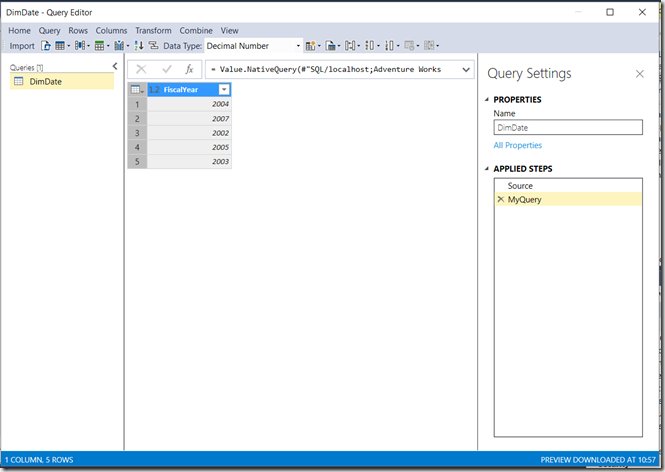Click the Name field containing DimDate

tap(568, 127)
